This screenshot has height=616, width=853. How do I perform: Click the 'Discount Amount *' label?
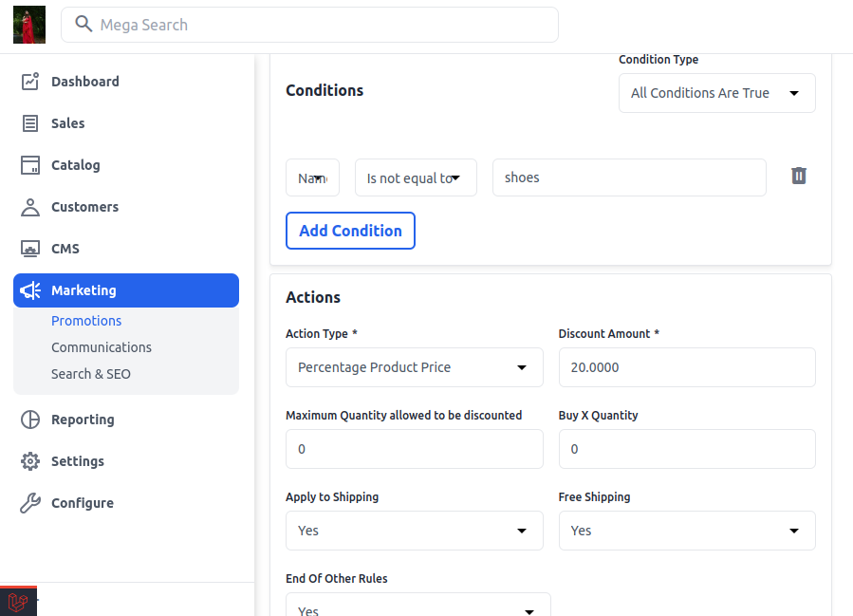tap(609, 333)
